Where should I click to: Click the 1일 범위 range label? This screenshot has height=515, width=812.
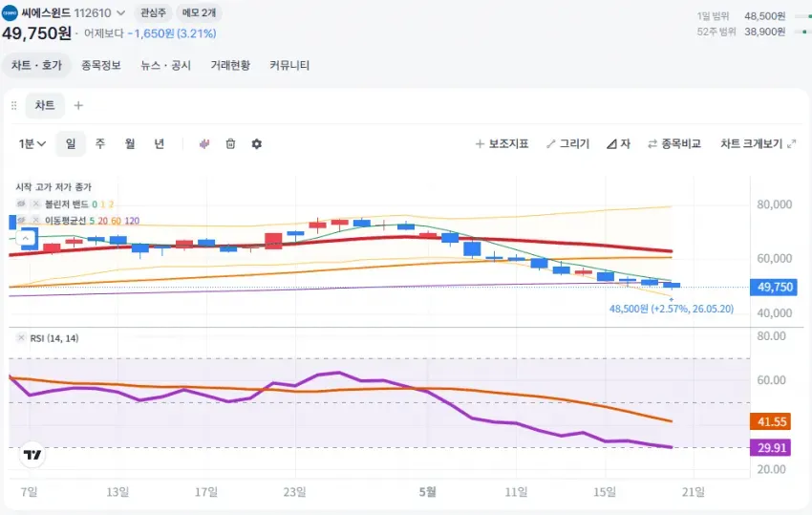(713, 16)
